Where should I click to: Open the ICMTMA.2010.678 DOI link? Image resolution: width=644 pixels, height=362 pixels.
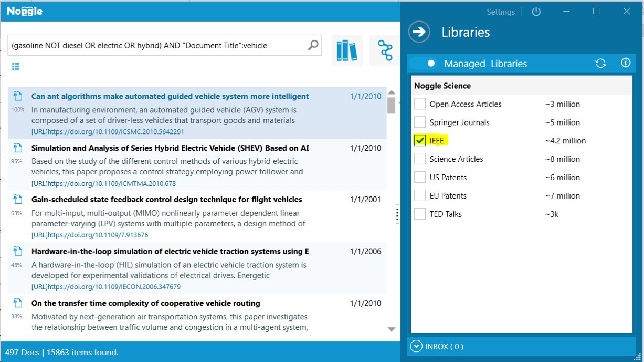click(103, 184)
